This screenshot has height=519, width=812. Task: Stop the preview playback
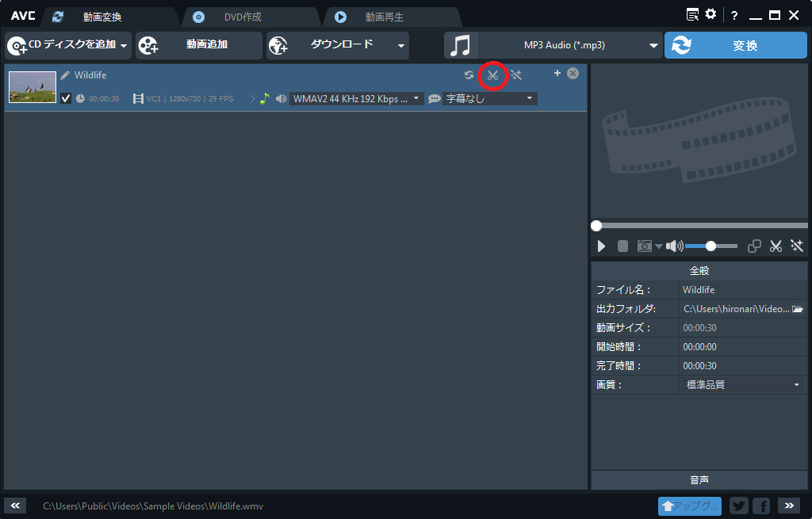(x=622, y=246)
